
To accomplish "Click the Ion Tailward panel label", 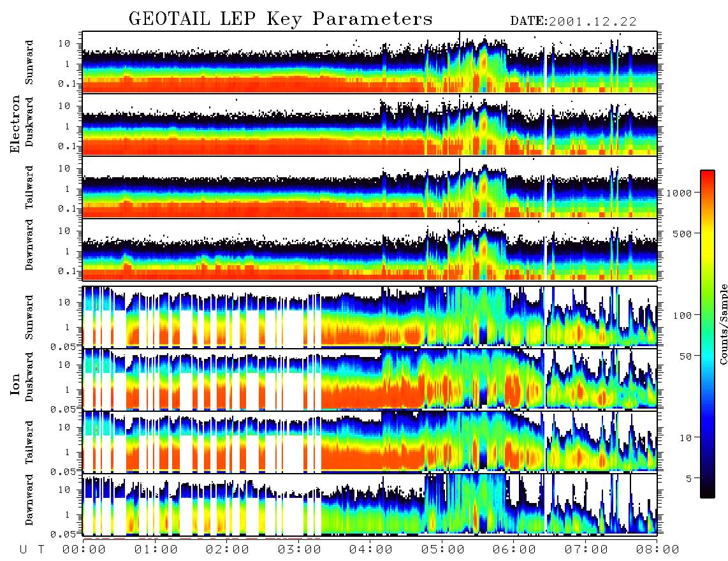I will (x=29, y=442).
